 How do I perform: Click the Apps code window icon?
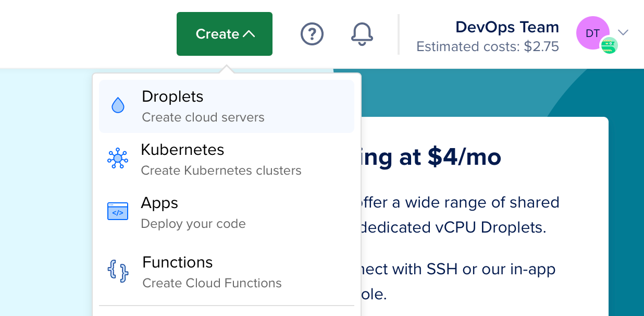click(118, 212)
